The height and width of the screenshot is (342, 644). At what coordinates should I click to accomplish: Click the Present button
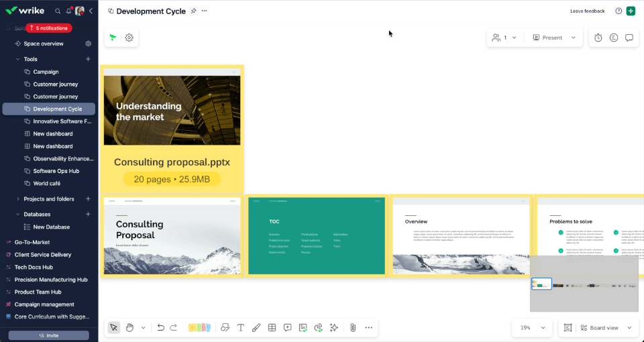[548, 38]
